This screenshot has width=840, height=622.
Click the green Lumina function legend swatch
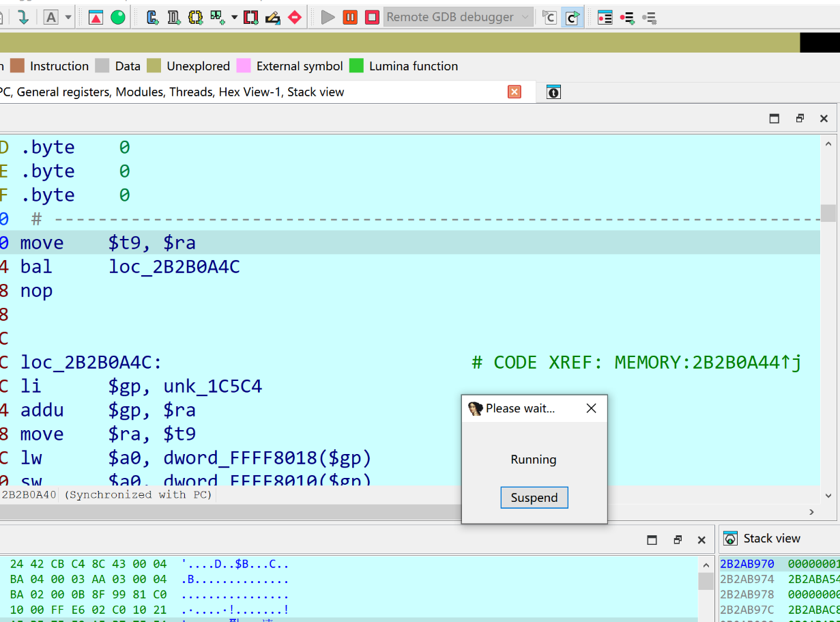(x=356, y=66)
